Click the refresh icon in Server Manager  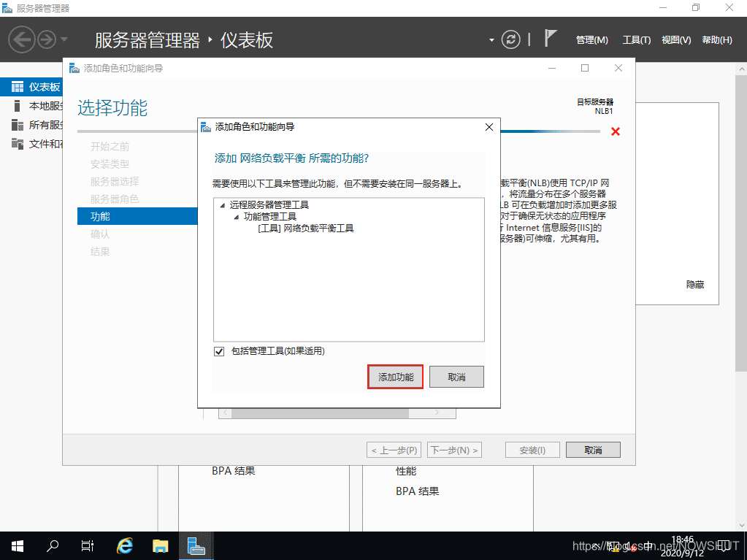(x=510, y=39)
